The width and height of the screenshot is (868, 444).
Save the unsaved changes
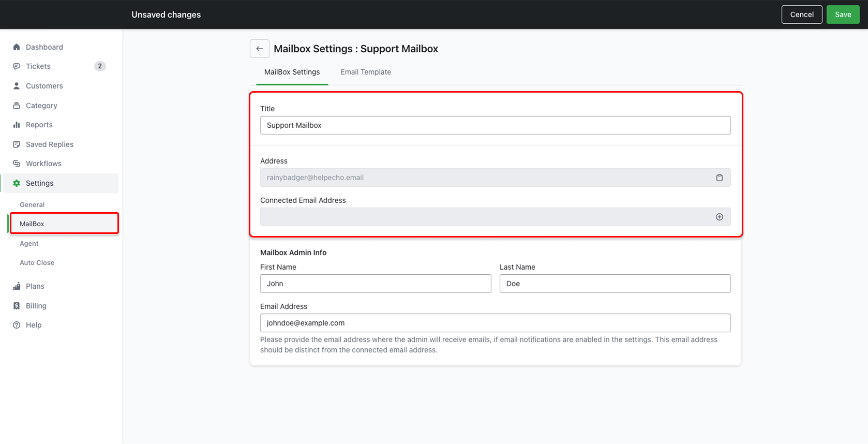pyautogui.click(x=843, y=14)
